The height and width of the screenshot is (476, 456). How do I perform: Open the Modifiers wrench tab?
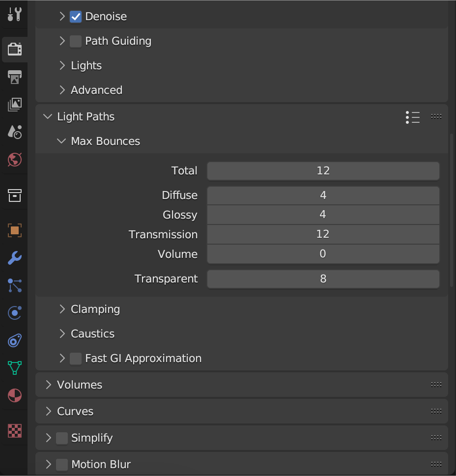(14, 258)
